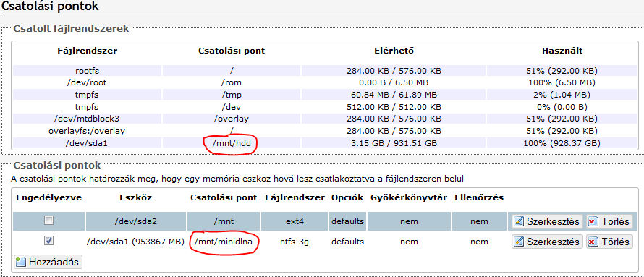Image resolution: width=644 pixels, height=277 pixels.
Task: Click the Fájlrendszer header in mounted filesystems table
Action: [88, 51]
